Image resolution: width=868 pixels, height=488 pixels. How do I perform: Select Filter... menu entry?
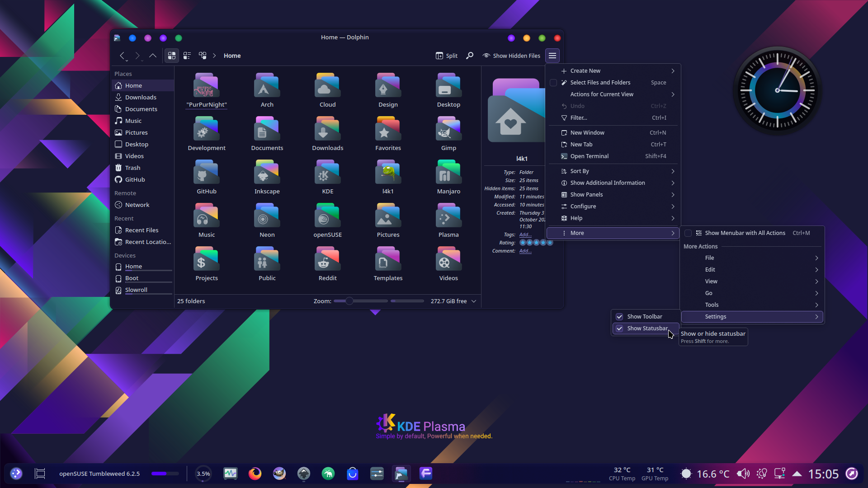pyautogui.click(x=614, y=118)
